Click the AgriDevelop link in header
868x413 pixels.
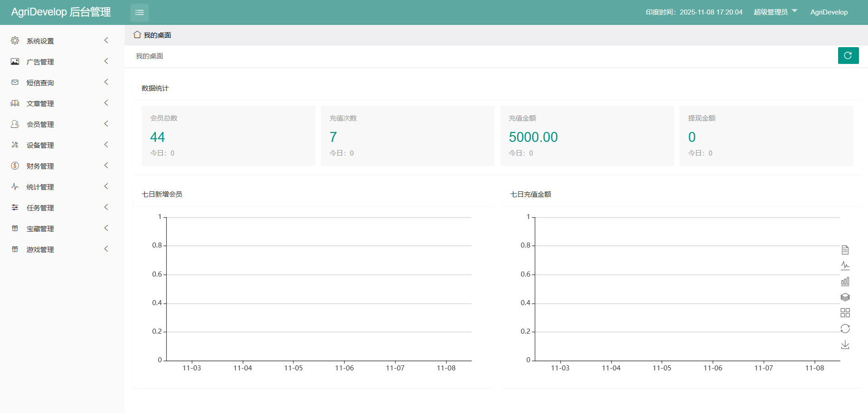coord(829,12)
